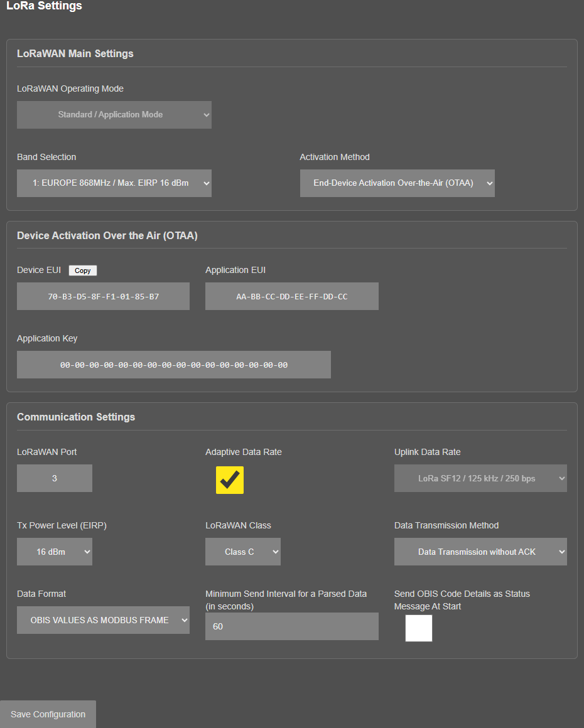Viewport: 584px width, 728px height.
Task: Open the Activation Method dropdown
Action: [397, 183]
